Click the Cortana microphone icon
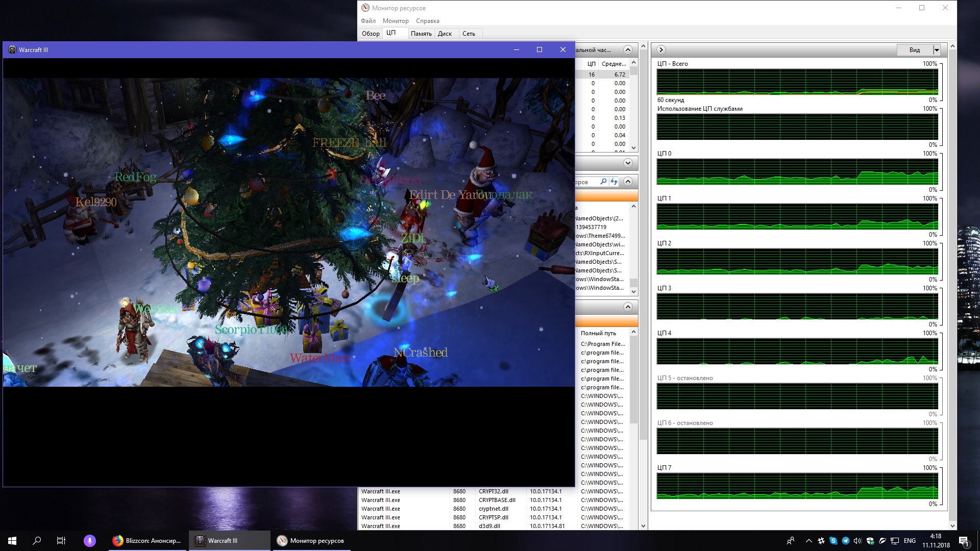 point(89,541)
